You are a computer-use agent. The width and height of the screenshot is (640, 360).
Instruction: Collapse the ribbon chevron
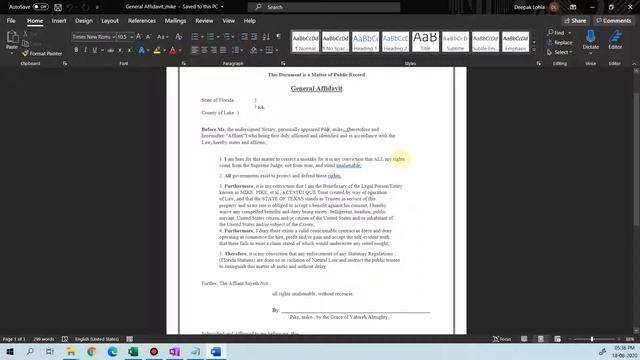[634, 64]
